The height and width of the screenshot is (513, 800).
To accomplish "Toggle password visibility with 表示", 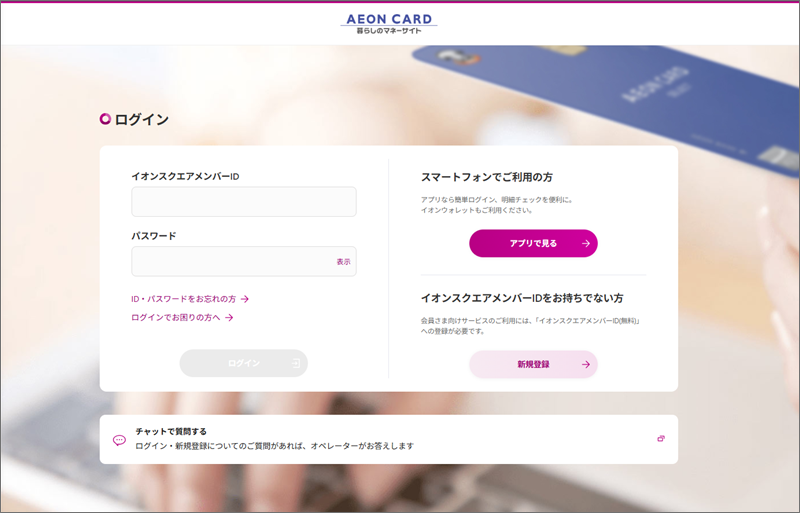I will pyautogui.click(x=343, y=262).
